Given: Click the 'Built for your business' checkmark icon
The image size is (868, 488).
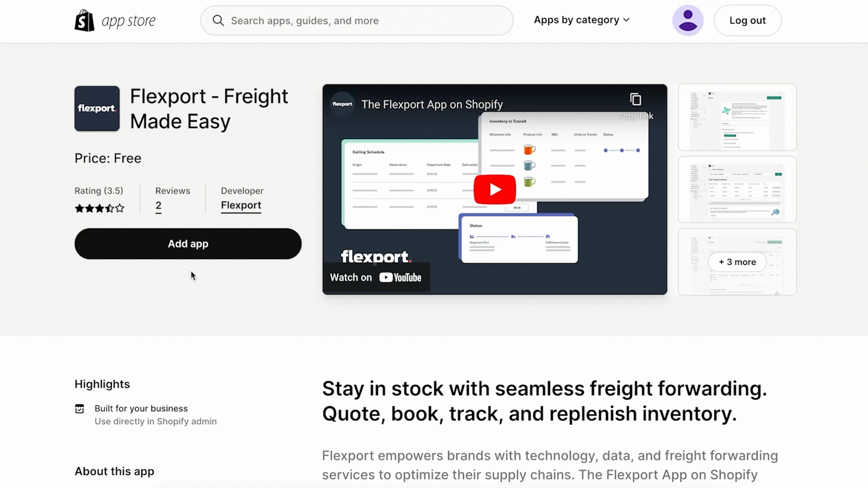Looking at the screenshot, I should [x=80, y=408].
